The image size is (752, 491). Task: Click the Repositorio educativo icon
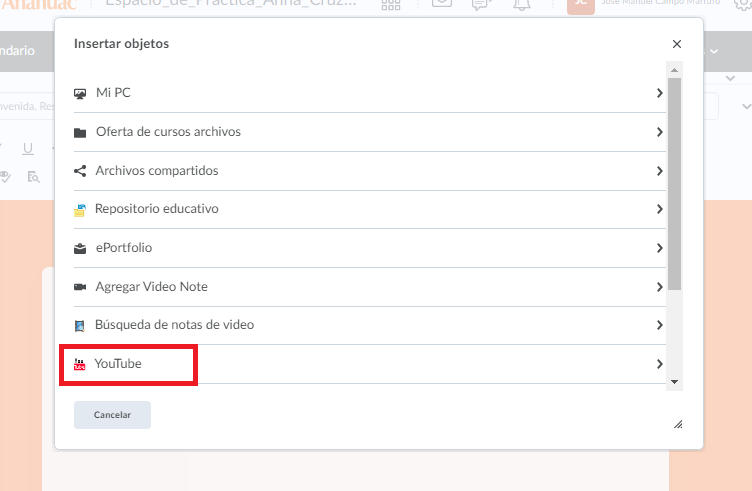[x=80, y=210]
